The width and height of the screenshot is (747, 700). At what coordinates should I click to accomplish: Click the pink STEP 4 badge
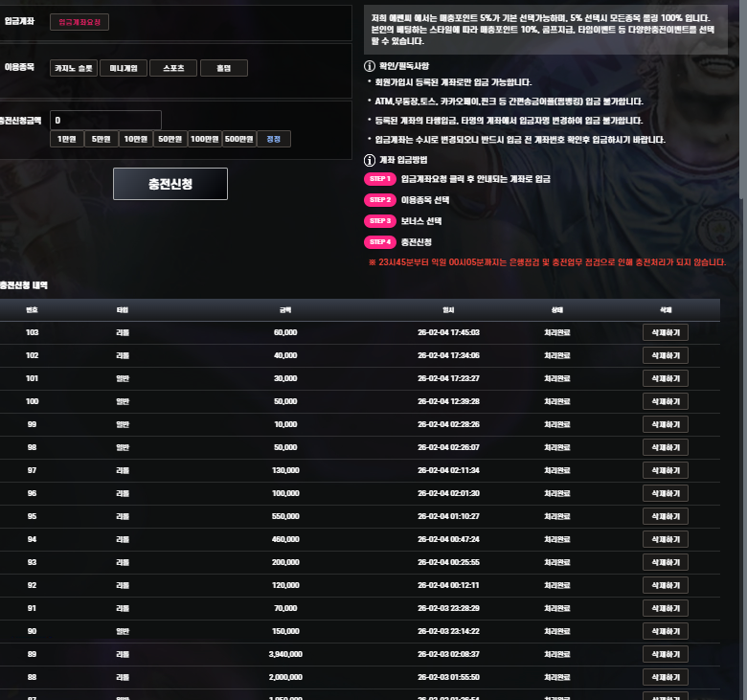(x=380, y=242)
